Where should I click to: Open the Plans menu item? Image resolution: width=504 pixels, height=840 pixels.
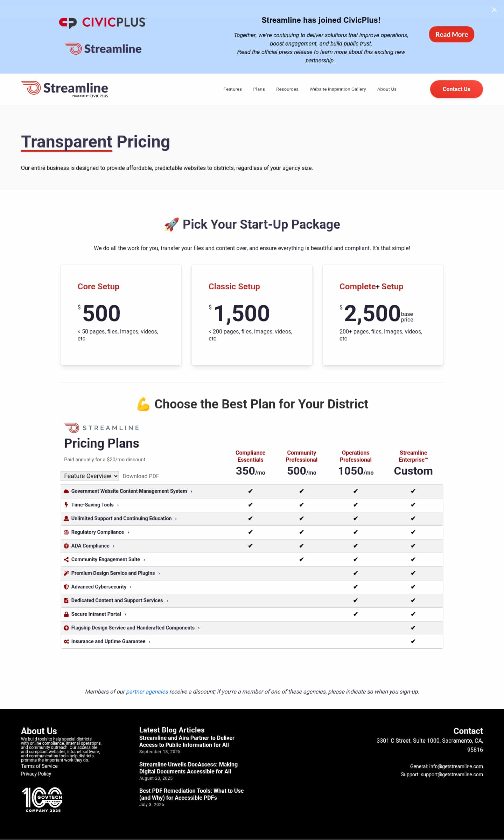point(259,89)
